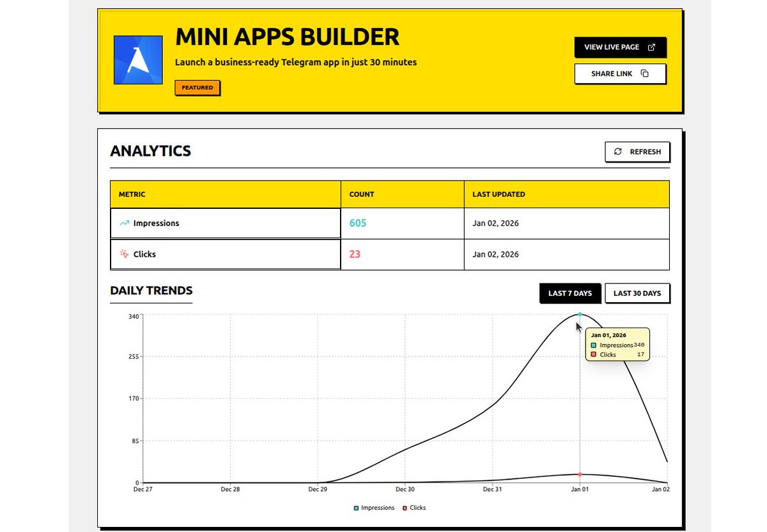Click the Dec 27 x-axis label
This screenshot has height=532, width=767.
pos(143,490)
